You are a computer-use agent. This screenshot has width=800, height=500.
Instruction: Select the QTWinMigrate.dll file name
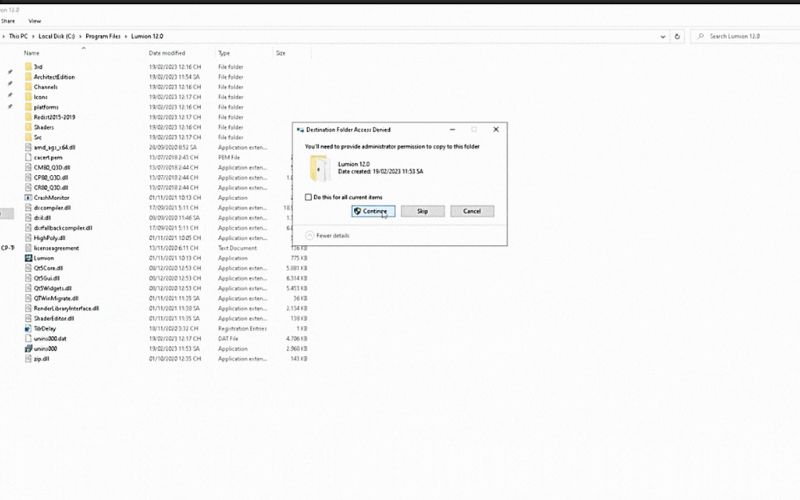point(56,298)
